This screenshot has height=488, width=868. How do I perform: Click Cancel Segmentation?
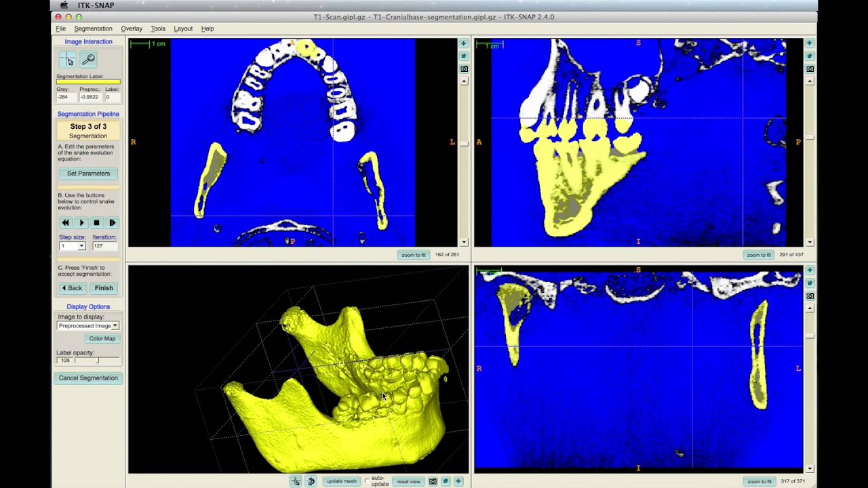[88, 378]
